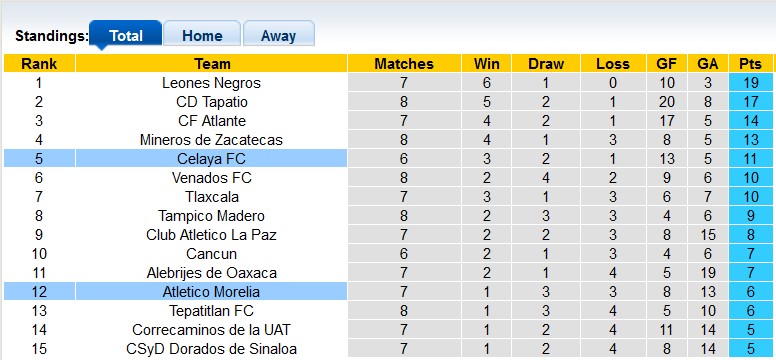
Task: Open the Leones Negros team link
Action: pyautogui.click(x=211, y=83)
